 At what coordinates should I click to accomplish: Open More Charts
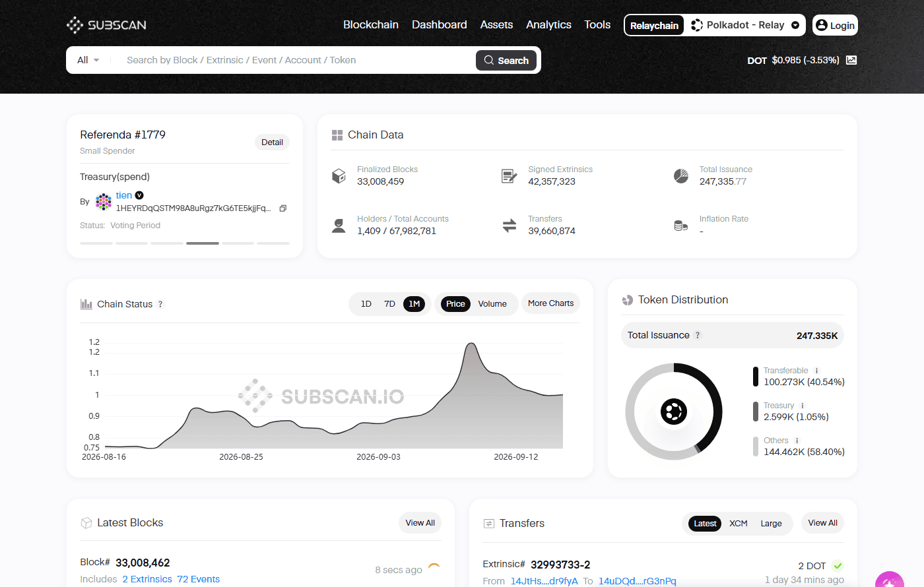[550, 303]
